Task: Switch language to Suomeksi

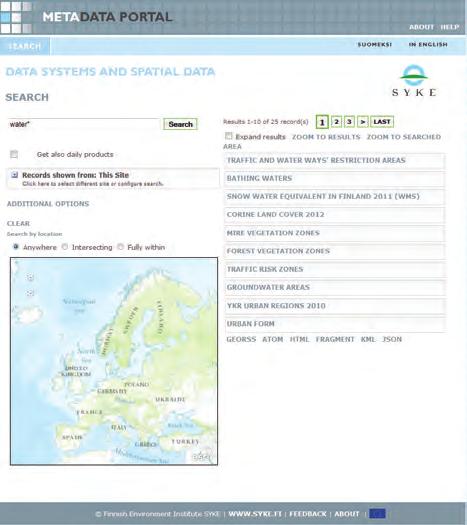Action: click(x=375, y=45)
